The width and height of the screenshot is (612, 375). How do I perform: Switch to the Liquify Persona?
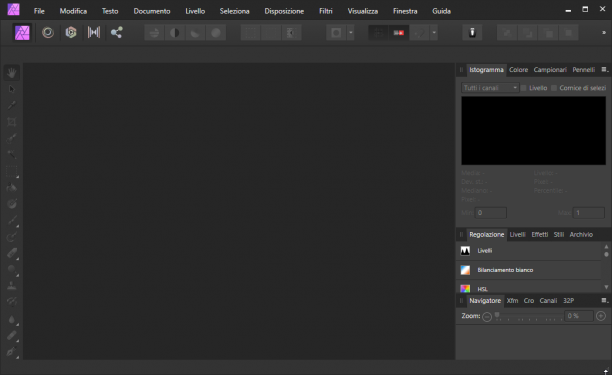pyautogui.click(x=48, y=32)
